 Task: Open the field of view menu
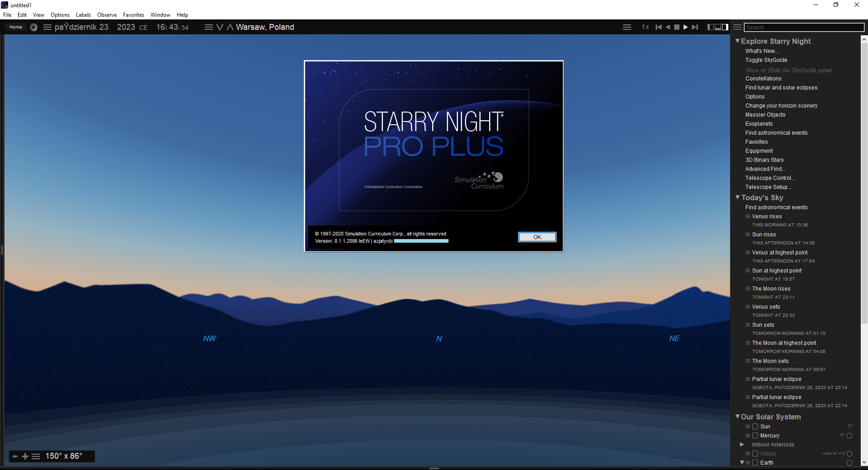[x=36, y=456]
